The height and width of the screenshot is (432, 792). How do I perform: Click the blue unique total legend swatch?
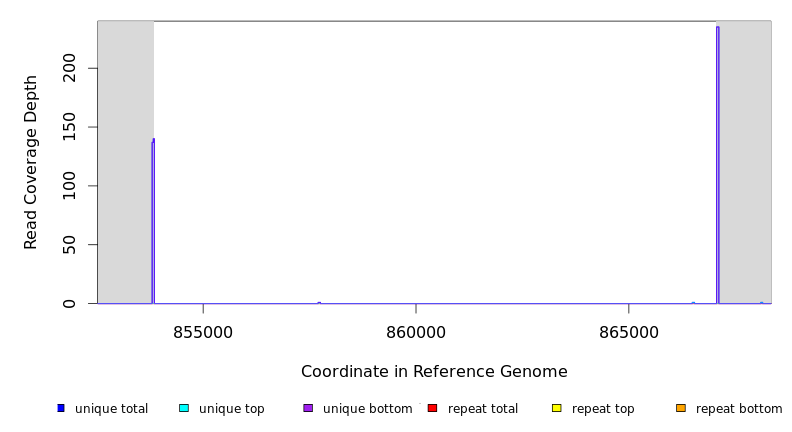61,408
